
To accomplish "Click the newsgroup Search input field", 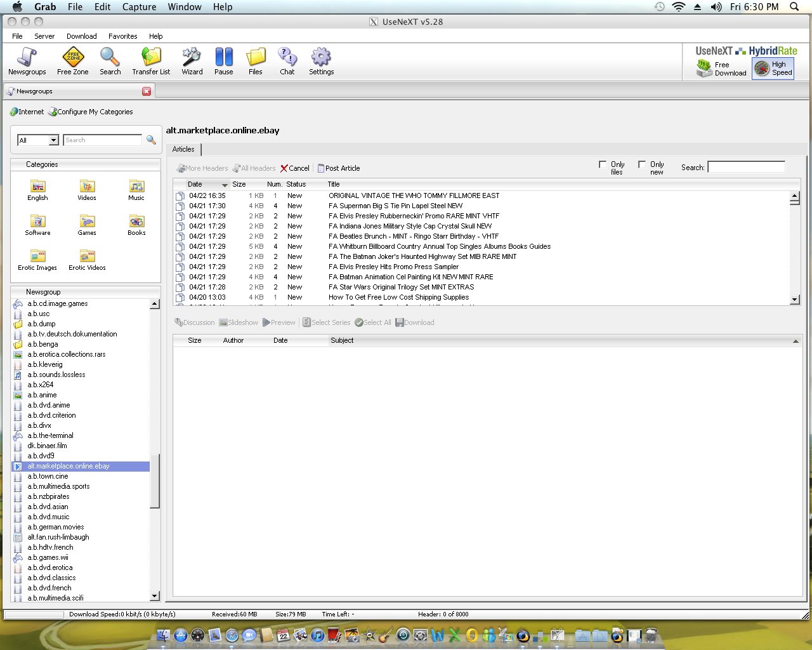I will (x=102, y=140).
